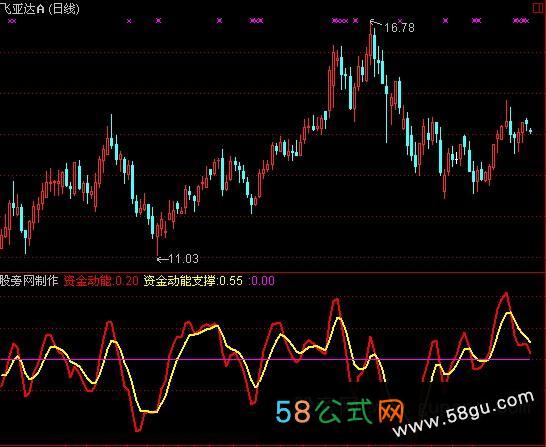The image size is (546, 447).
Task: Open the 股旁网制作 indicator name
Action: pos(29,281)
